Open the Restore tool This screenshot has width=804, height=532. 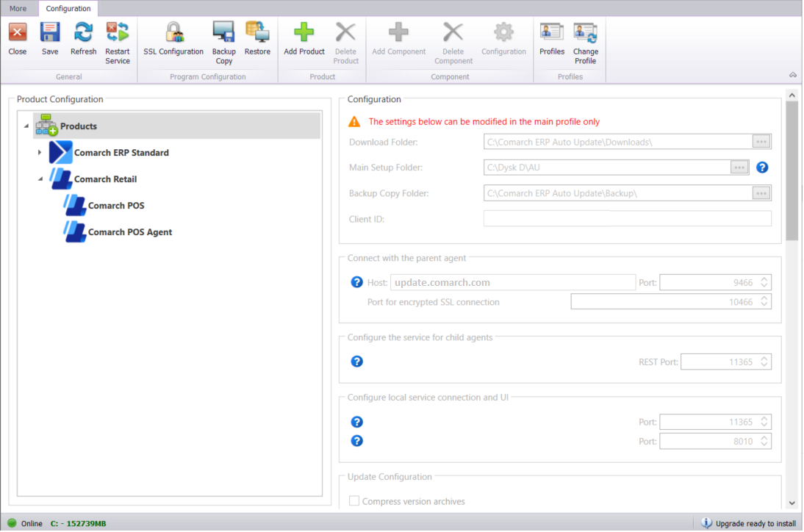point(257,33)
